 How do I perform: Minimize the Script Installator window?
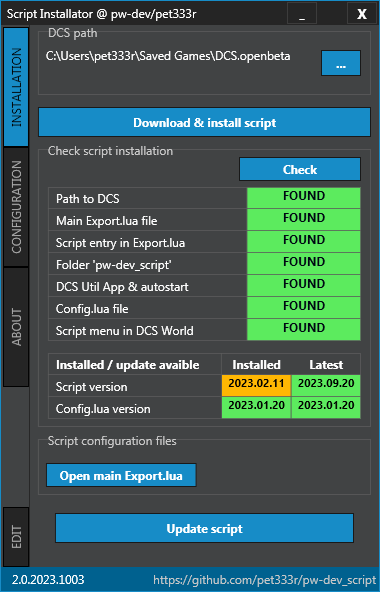[x=302, y=14]
